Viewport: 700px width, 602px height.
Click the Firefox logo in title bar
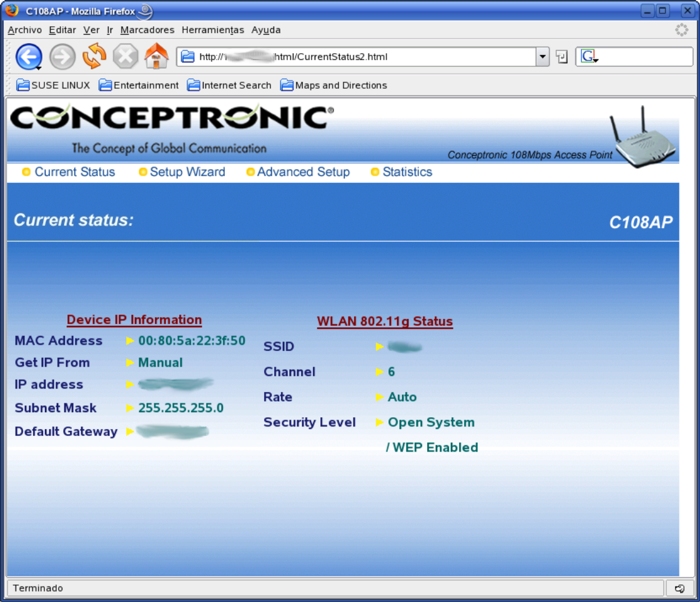pyautogui.click(x=12, y=10)
